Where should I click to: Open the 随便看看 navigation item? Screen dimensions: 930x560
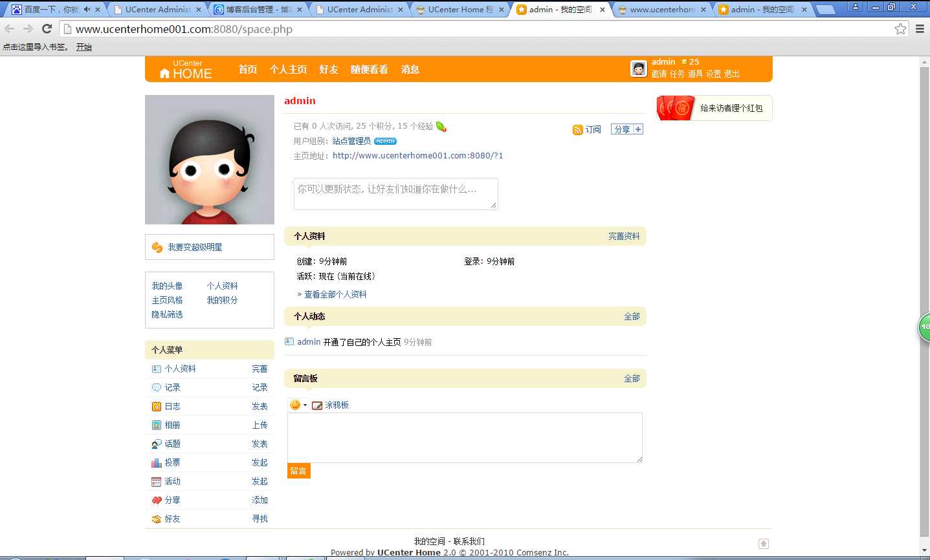[370, 69]
